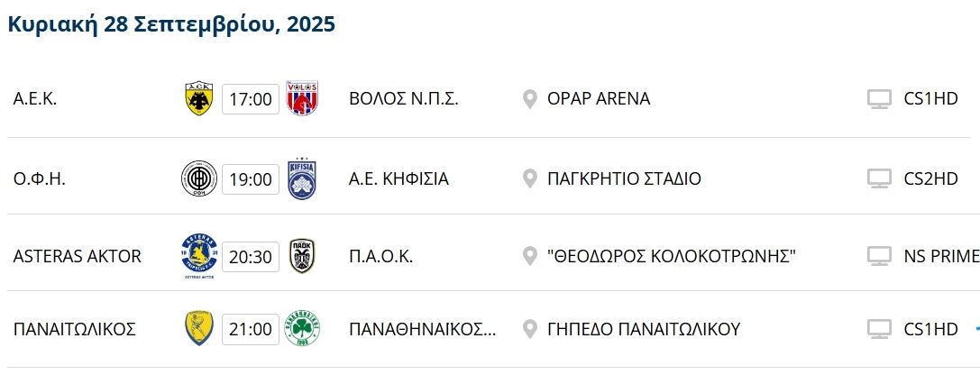The height and width of the screenshot is (384, 980).
Task: Click the Volos NPS team crest
Action: 303,99
